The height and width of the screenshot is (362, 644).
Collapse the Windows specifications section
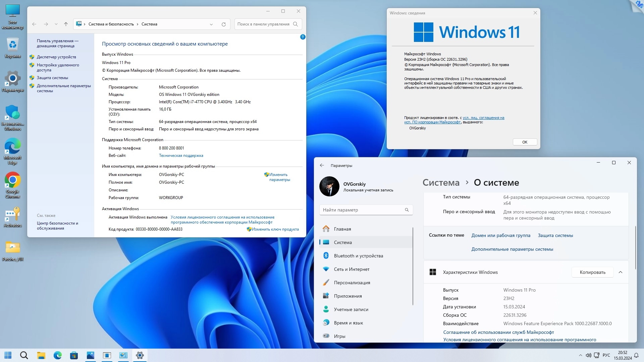click(x=621, y=272)
